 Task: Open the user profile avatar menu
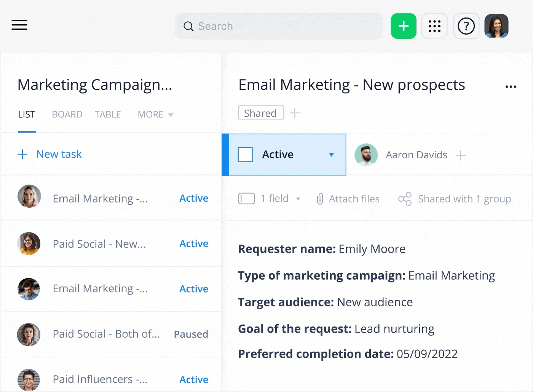(x=496, y=26)
